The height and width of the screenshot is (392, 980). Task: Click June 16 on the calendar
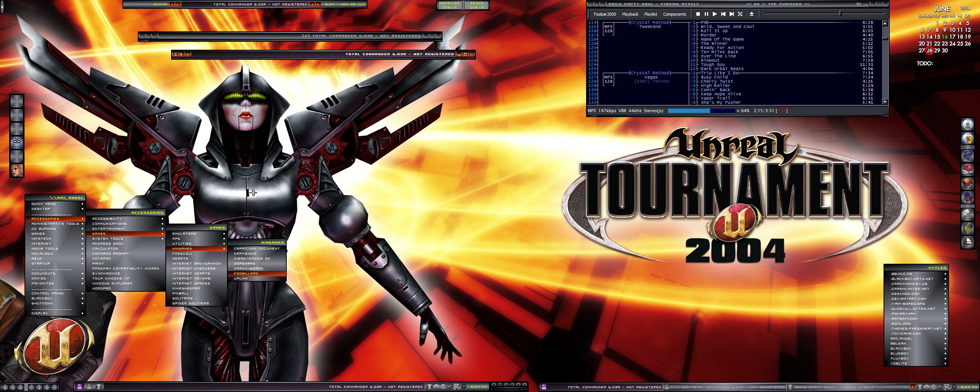coord(945,37)
